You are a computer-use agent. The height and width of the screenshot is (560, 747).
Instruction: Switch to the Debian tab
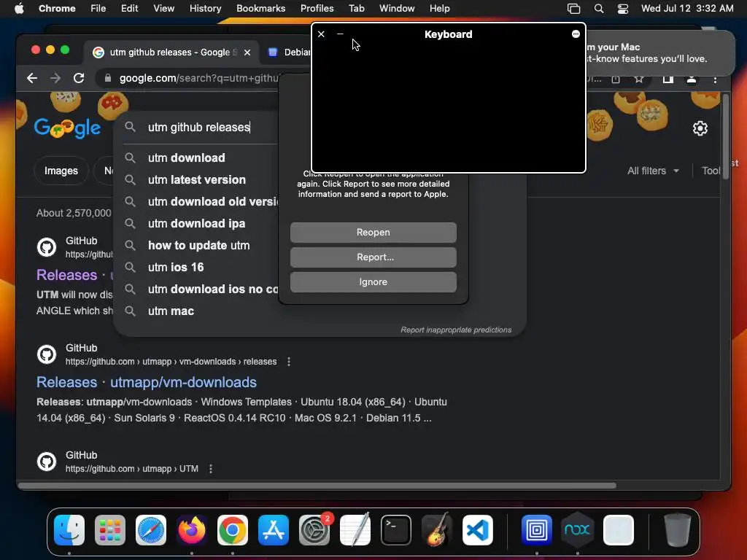(287, 52)
